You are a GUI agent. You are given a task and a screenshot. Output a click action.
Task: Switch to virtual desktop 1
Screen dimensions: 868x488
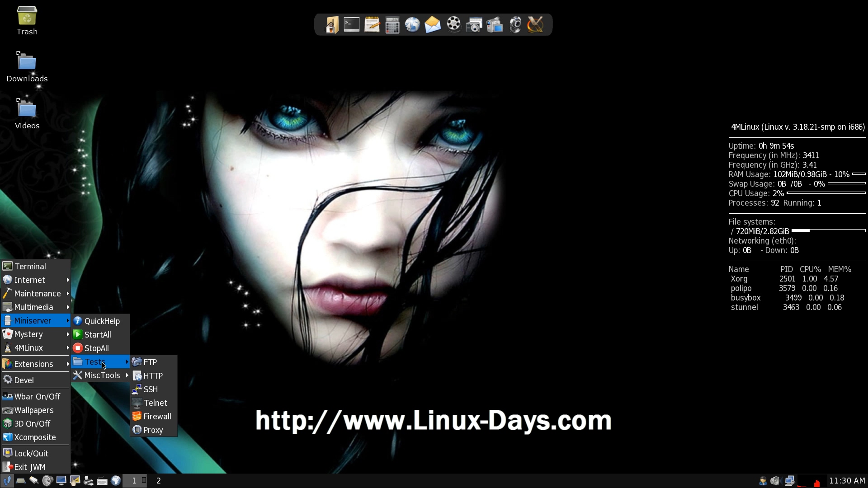135,481
